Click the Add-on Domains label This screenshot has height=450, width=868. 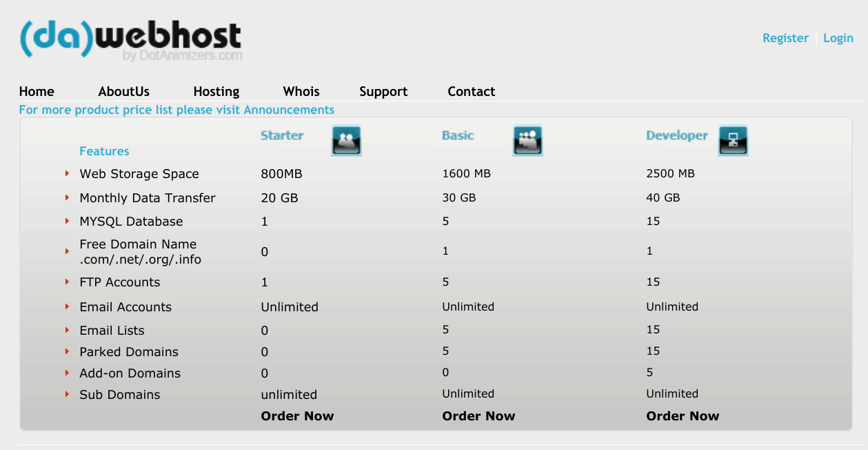tap(130, 373)
